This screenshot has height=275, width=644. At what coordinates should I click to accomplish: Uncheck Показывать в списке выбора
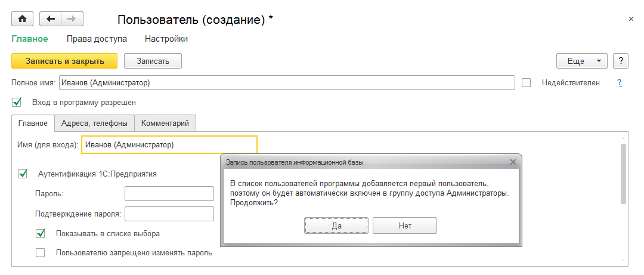coord(41,233)
